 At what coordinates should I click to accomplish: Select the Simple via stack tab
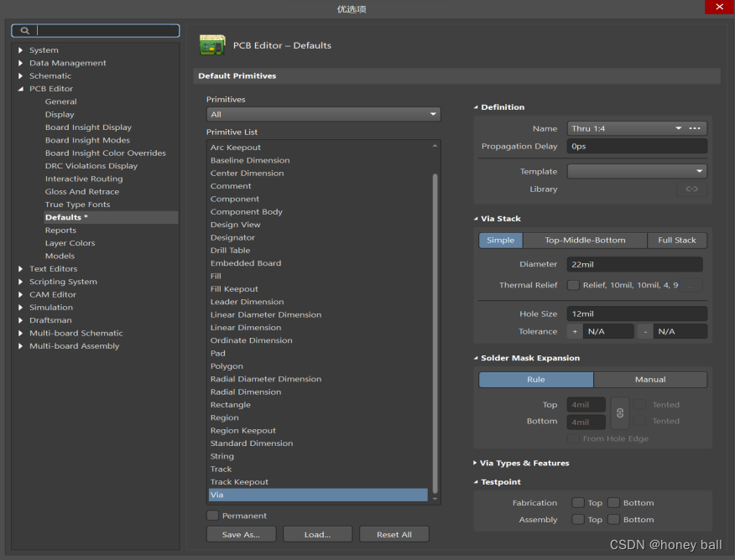(x=500, y=241)
